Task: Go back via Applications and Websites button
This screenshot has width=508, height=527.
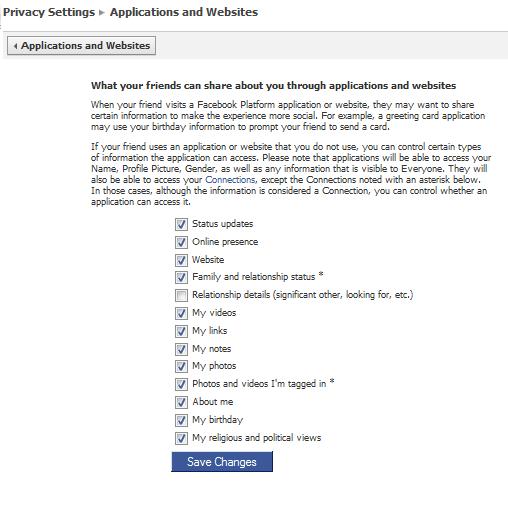Action: [81, 46]
